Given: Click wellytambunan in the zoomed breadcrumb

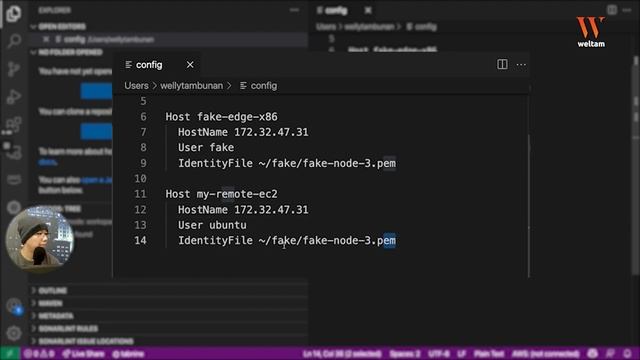Looking at the screenshot, I should coord(191,86).
